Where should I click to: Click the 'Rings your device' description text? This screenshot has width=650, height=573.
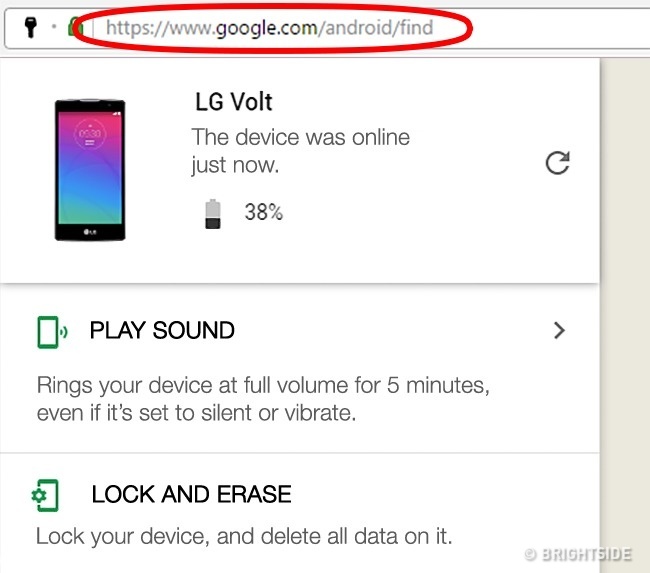click(262, 398)
